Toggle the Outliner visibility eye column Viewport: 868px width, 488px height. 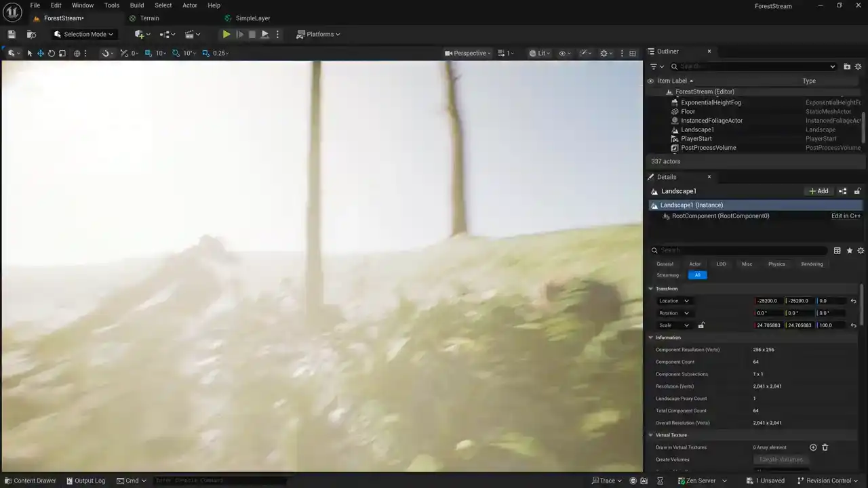(651, 81)
